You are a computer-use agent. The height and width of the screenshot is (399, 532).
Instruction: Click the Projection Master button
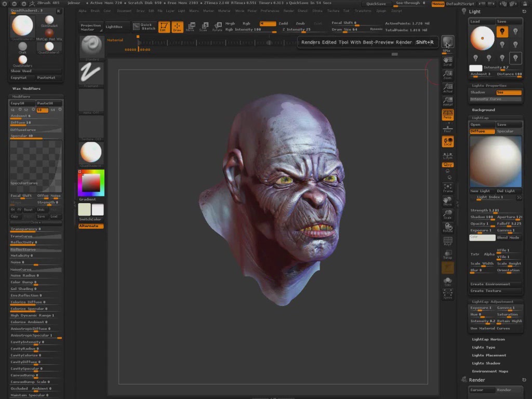(x=90, y=27)
